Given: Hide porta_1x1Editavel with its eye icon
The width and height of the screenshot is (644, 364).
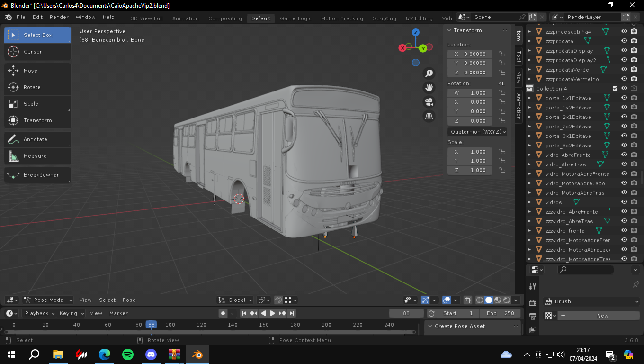Looking at the screenshot, I should pos(624,98).
